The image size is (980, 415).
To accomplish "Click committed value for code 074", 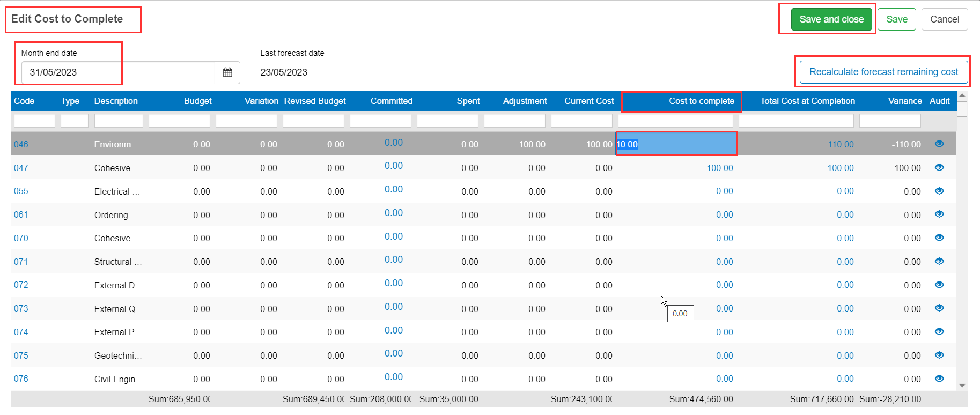I will pyautogui.click(x=394, y=330).
